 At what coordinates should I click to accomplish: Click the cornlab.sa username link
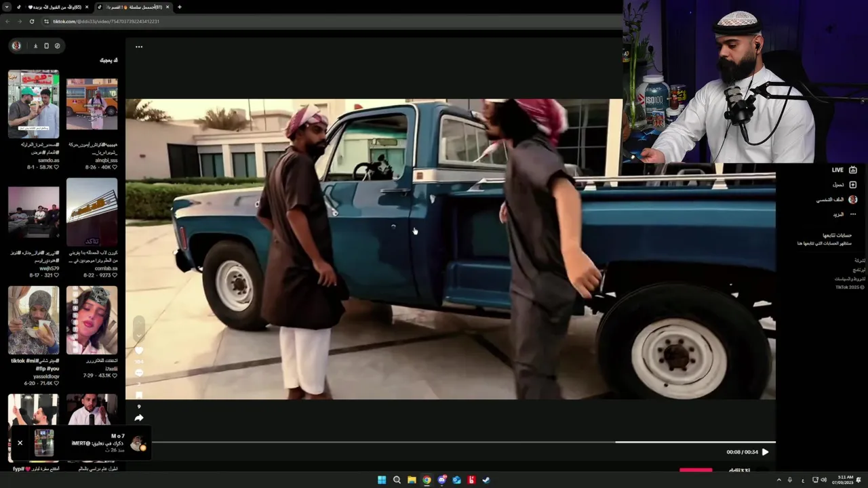click(106, 268)
